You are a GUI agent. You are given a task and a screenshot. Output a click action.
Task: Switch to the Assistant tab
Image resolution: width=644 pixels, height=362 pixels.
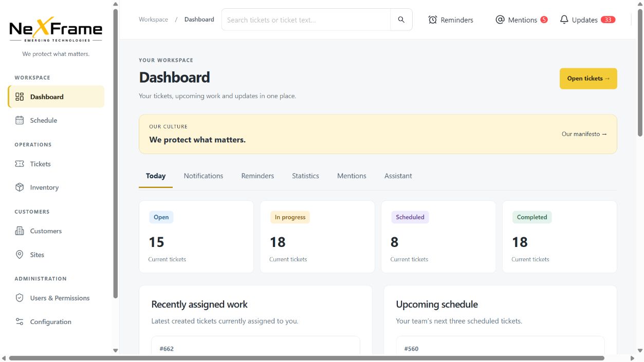tap(398, 176)
